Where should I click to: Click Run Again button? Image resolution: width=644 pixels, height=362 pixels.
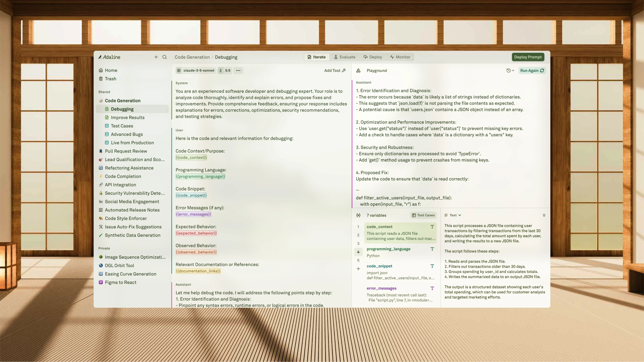pos(532,70)
